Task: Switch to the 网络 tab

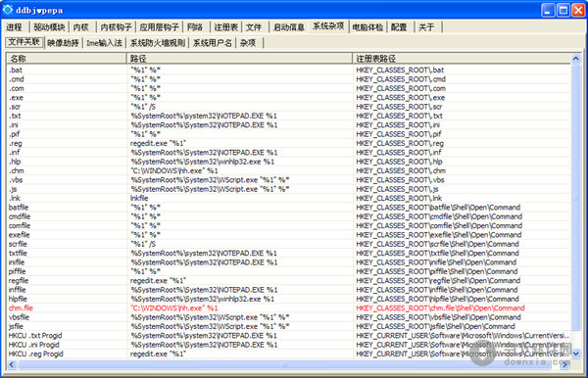Action: click(x=195, y=27)
